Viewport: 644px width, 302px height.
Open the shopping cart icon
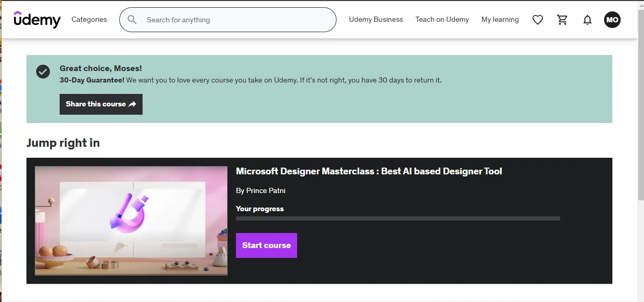click(x=563, y=20)
